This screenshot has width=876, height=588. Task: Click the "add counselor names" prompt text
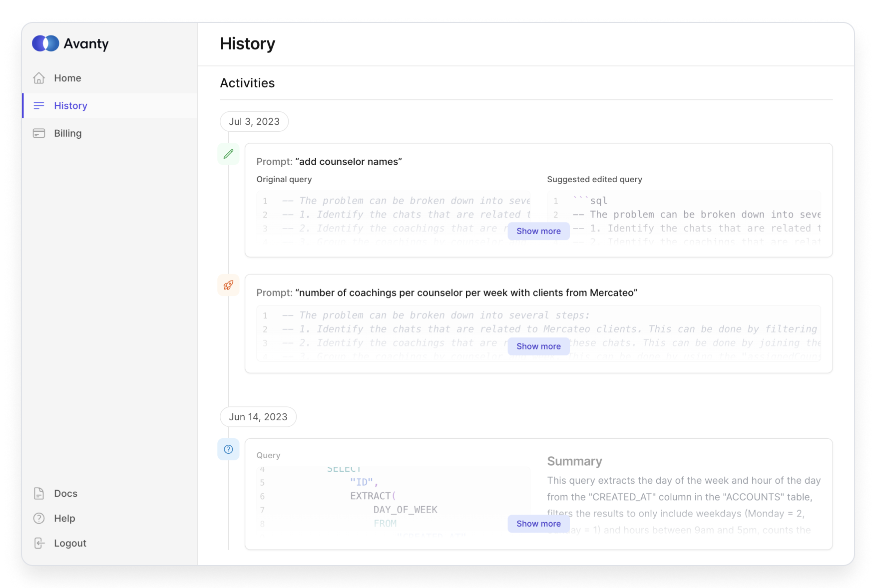point(349,162)
